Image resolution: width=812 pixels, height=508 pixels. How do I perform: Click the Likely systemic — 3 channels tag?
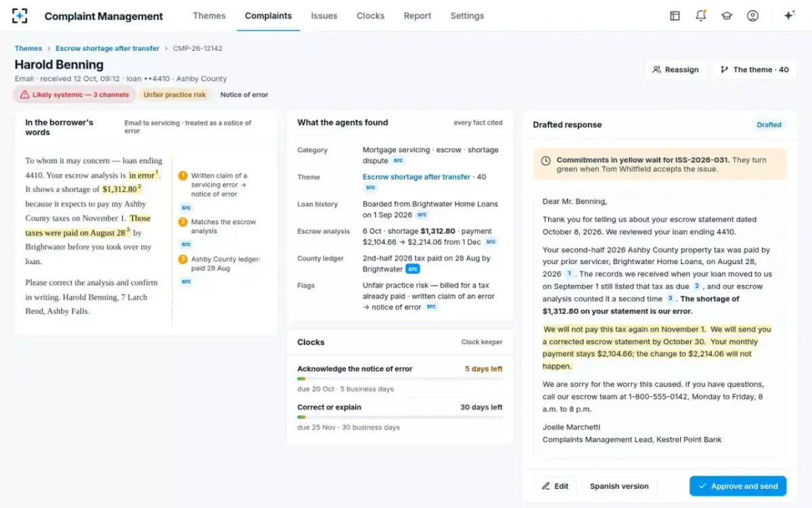(x=74, y=95)
